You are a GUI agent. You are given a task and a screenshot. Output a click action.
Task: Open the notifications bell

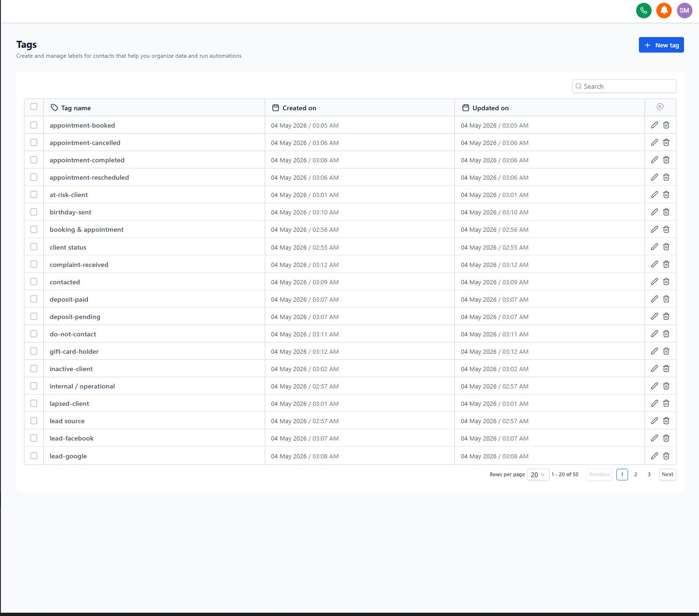[664, 10]
